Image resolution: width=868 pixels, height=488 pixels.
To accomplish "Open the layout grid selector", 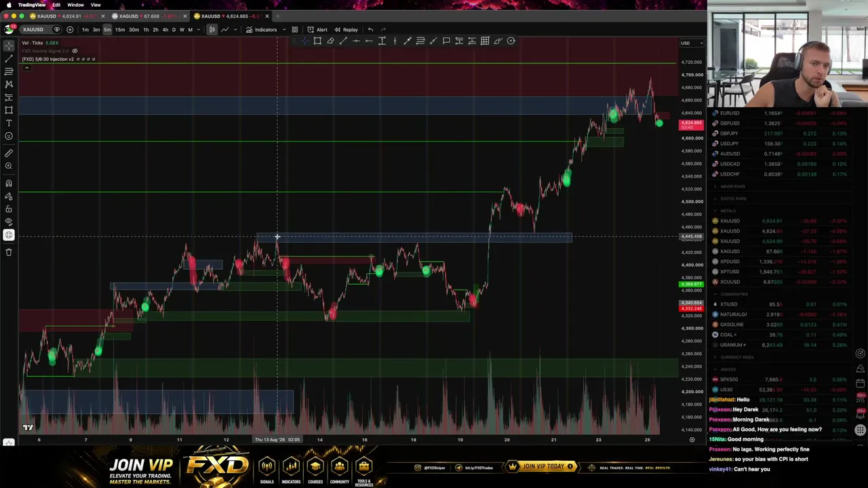I will coord(295,30).
